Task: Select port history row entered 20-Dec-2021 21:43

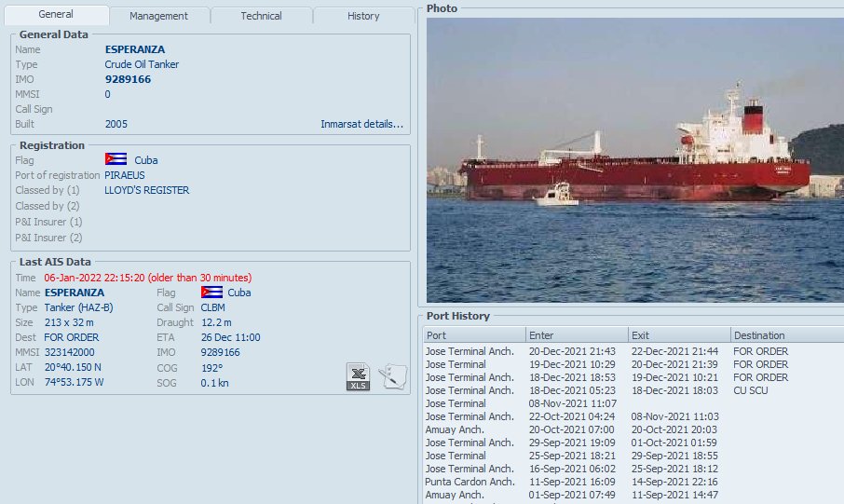Action: (x=633, y=351)
